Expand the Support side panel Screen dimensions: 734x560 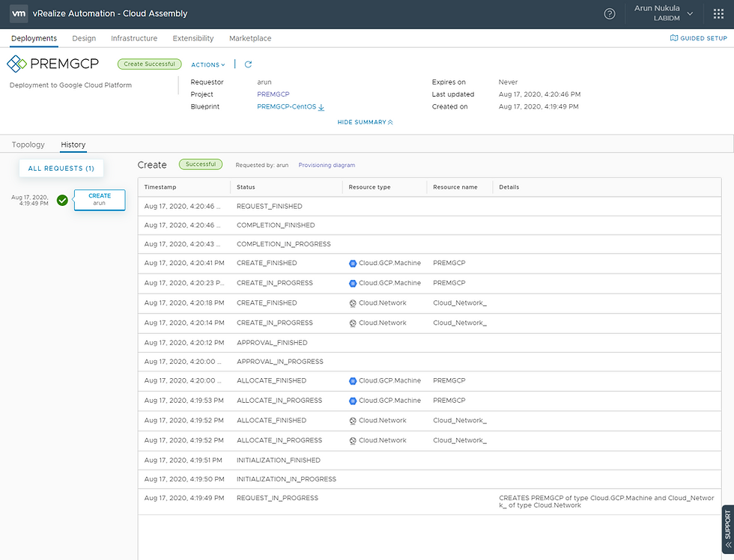pyautogui.click(x=728, y=529)
